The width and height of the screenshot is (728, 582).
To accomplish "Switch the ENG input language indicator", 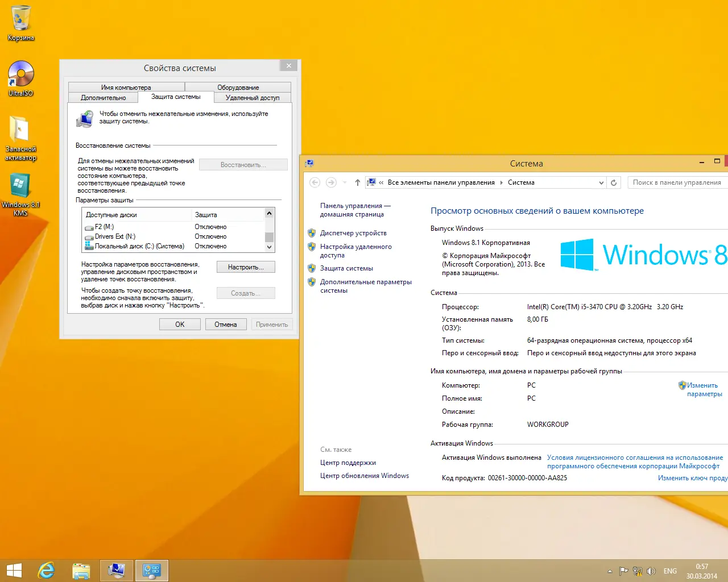I will click(670, 571).
